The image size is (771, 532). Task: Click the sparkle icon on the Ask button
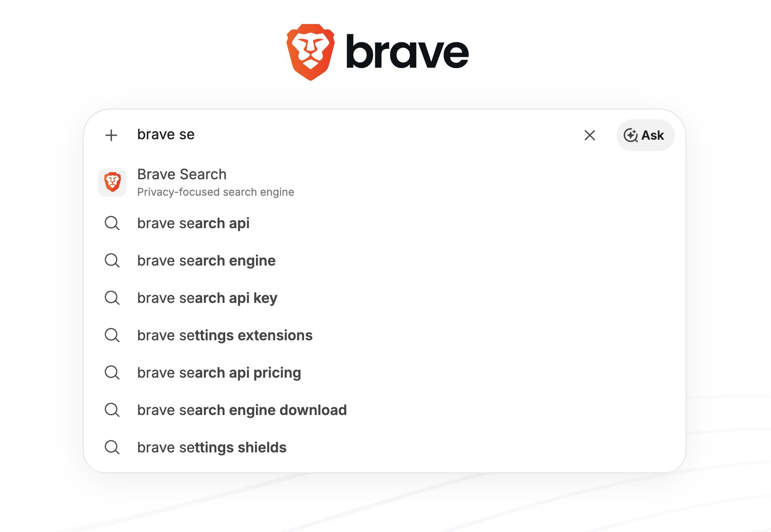pyautogui.click(x=630, y=135)
